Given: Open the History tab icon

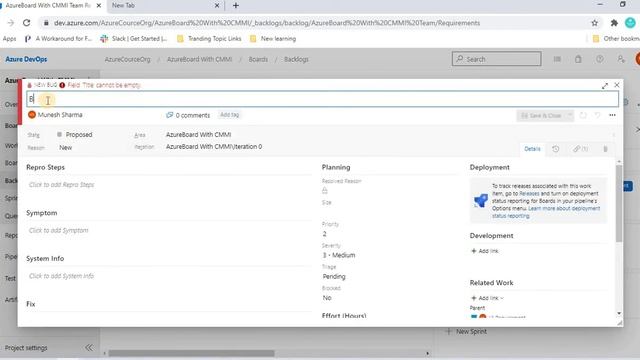Looking at the screenshot, I should pos(556,149).
